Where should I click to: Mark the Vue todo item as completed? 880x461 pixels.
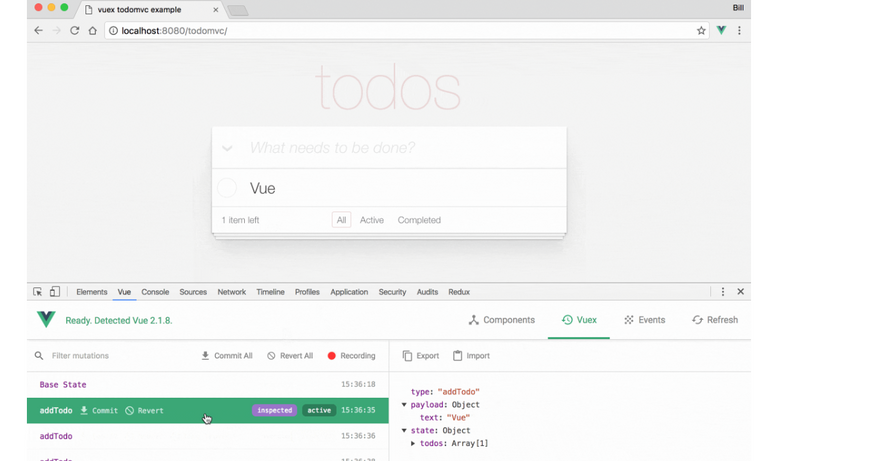pyautogui.click(x=228, y=188)
